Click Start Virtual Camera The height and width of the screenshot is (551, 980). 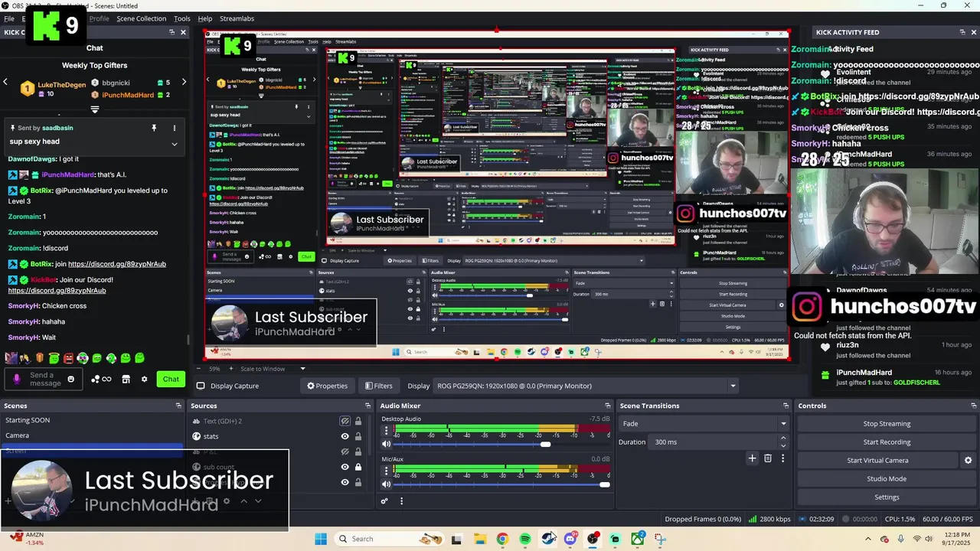coord(877,461)
